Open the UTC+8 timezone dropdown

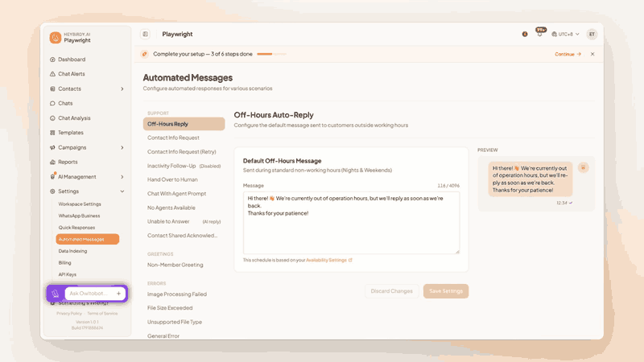[x=565, y=34]
